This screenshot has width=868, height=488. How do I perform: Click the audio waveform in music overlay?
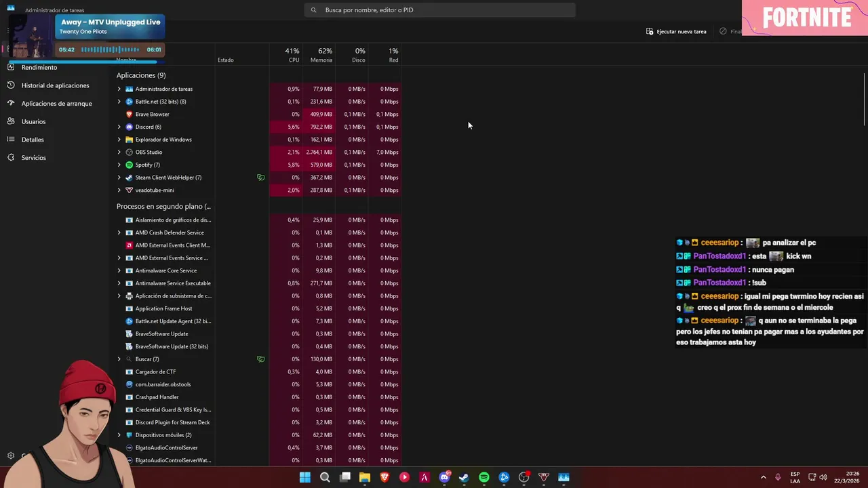click(110, 49)
